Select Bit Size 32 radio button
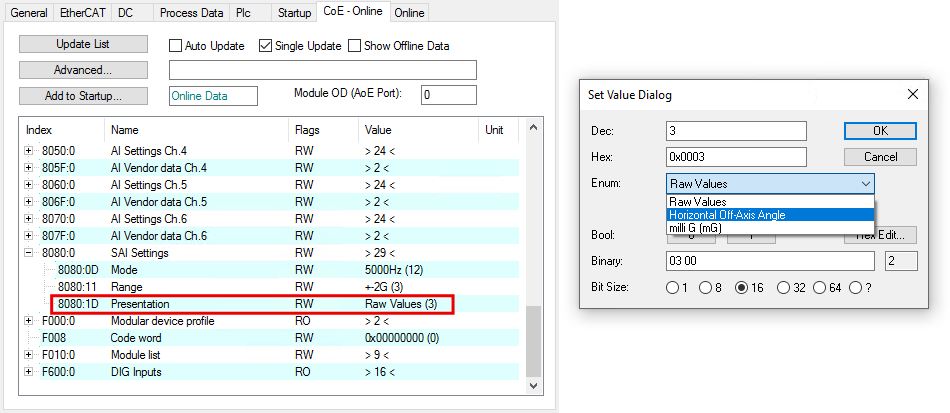 pyautogui.click(x=783, y=288)
